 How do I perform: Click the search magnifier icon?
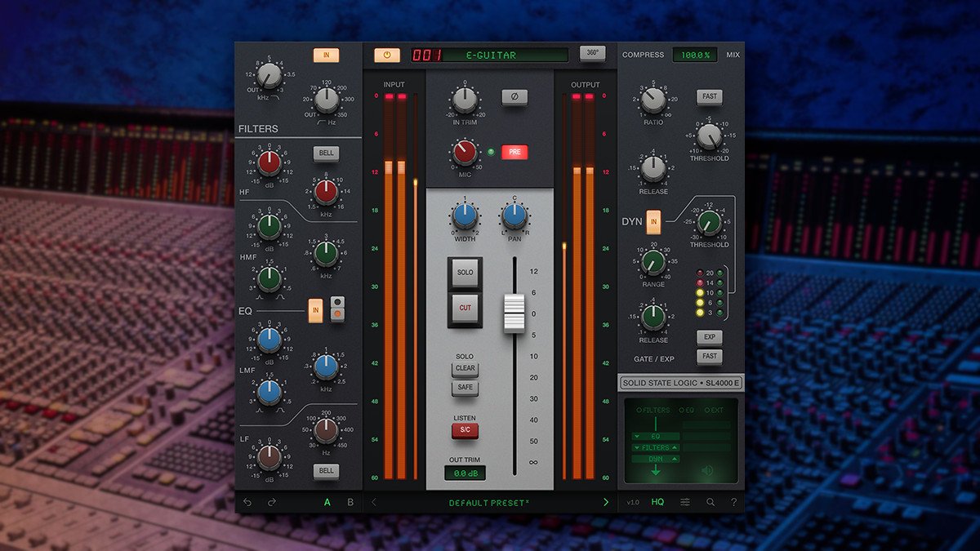[x=710, y=502]
